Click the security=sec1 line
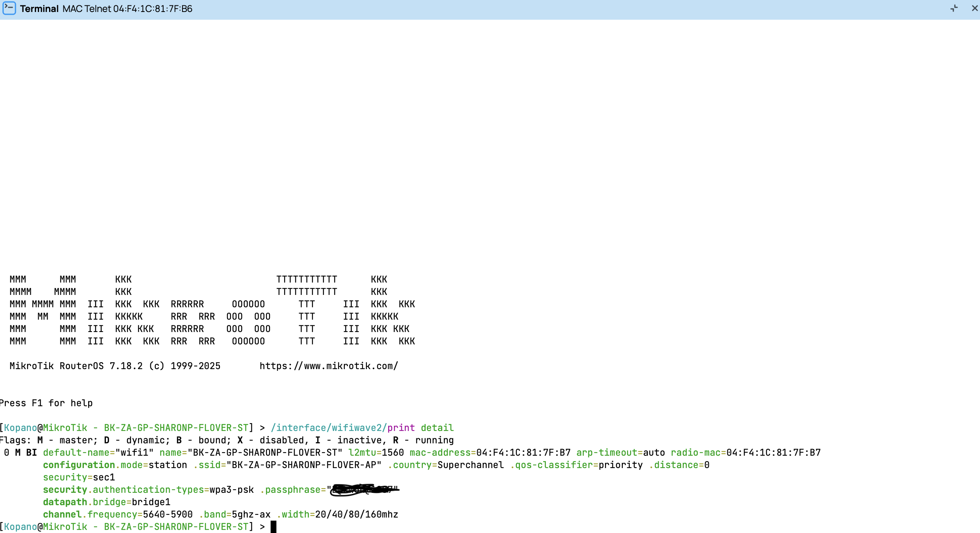980x533 pixels. [79, 477]
